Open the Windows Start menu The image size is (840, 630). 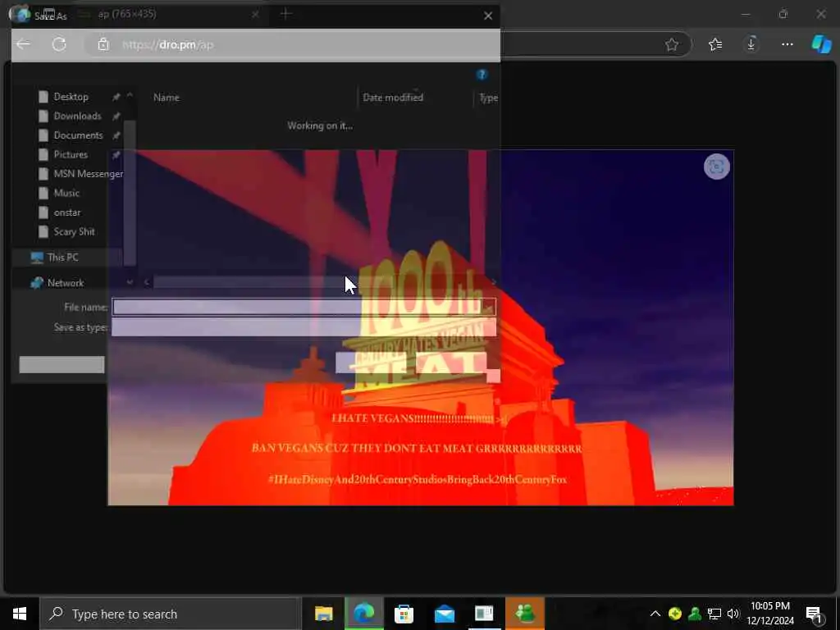[20, 614]
